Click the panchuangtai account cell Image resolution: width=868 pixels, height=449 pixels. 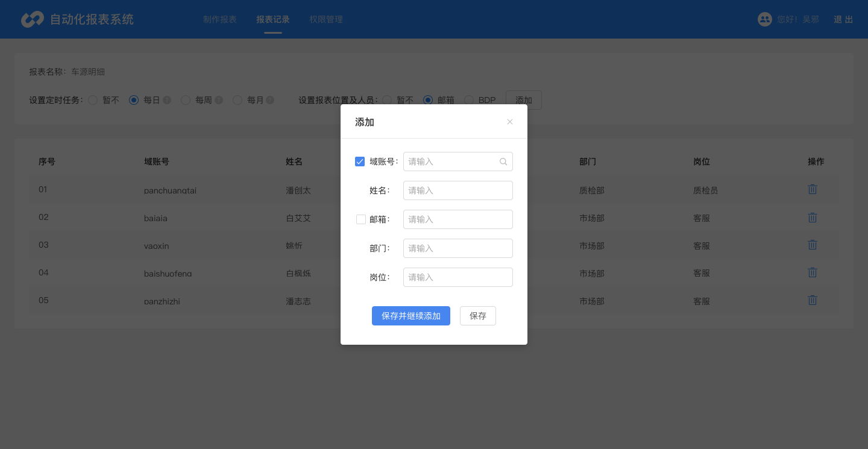(x=171, y=190)
